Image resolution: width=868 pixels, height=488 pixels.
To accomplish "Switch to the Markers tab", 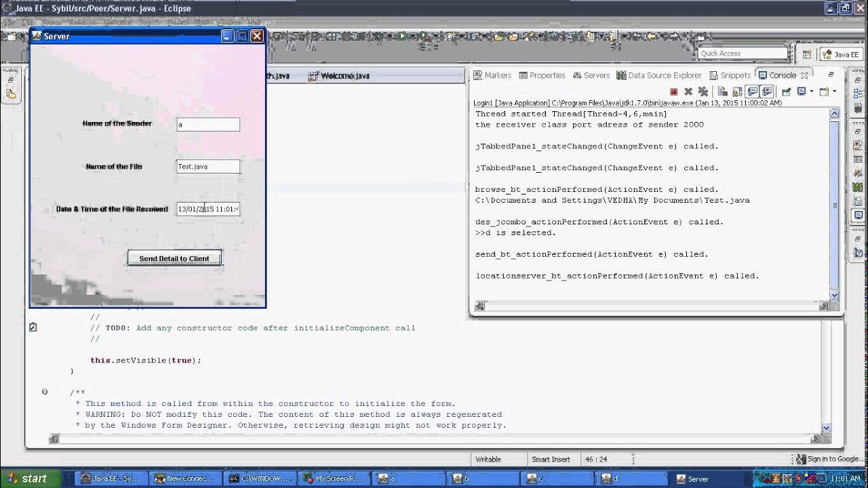I will click(x=492, y=75).
